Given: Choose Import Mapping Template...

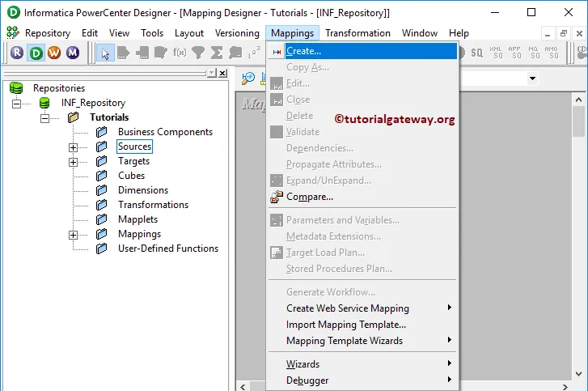Looking at the screenshot, I should [x=362, y=324].
